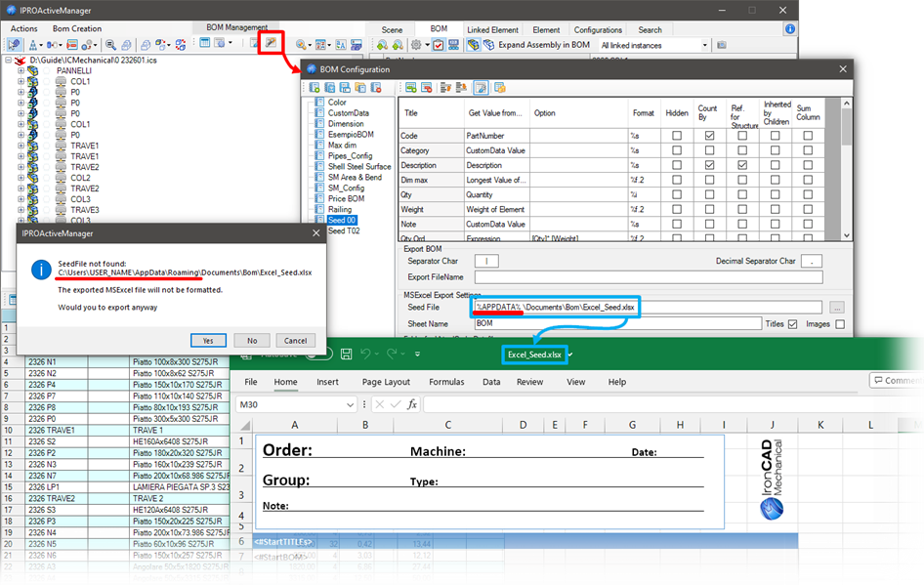Click the add new configuration icon in BOM Configuration
924x585 pixels.
(x=315, y=88)
